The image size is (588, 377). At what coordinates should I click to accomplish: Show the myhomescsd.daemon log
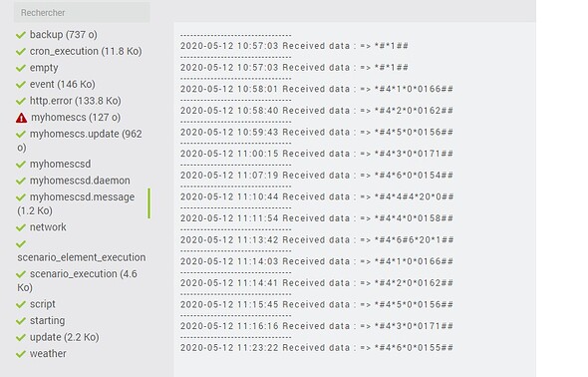pos(80,181)
